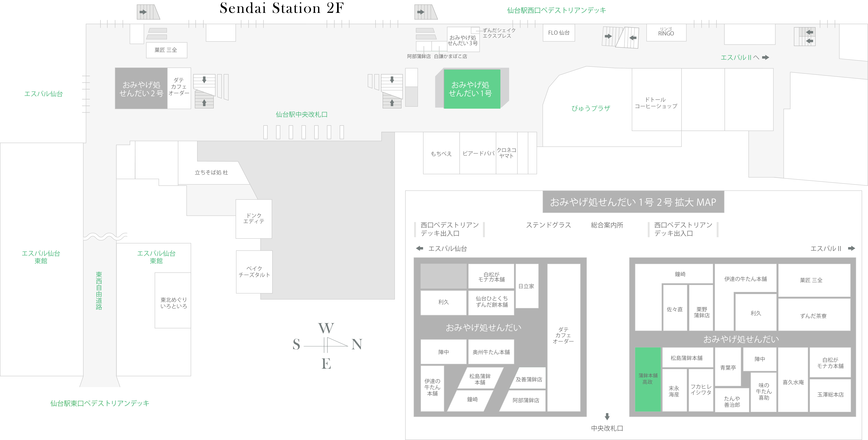The height and width of the screenshot is (440, 868).
Task: Click the ビアードパパ shop box
Action: coord(478,153)
